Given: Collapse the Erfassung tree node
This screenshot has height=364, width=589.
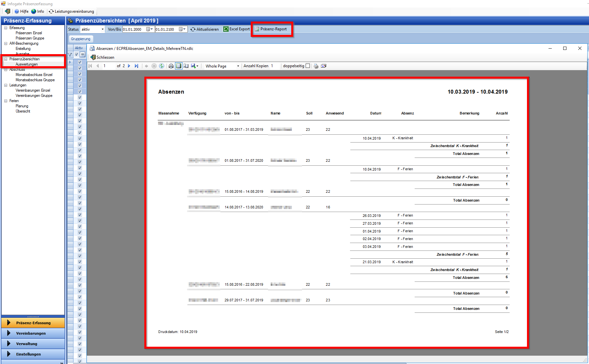Looking at the screenshot, I should click(6, 28).
